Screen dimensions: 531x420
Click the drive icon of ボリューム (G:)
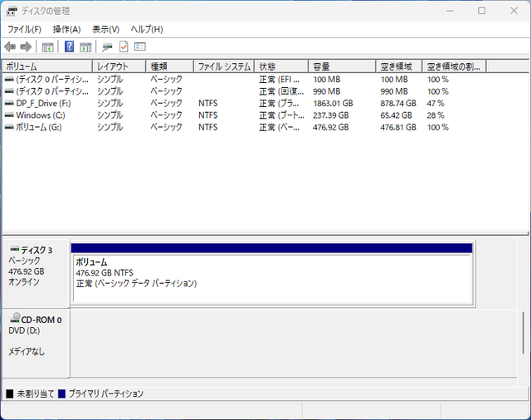click(x=9, y=127)
